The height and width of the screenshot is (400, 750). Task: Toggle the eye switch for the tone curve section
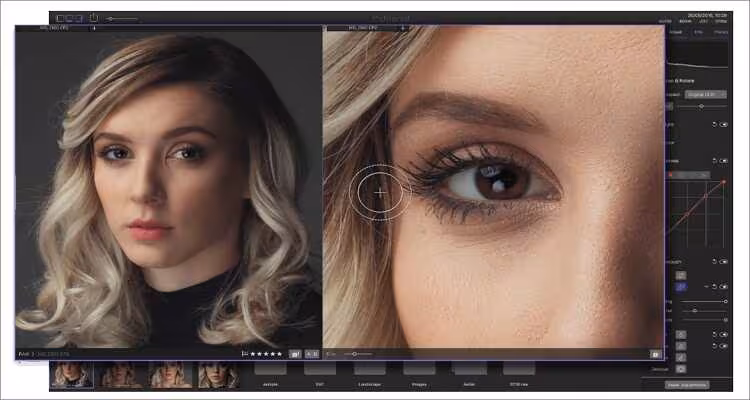tap(724, 161)
